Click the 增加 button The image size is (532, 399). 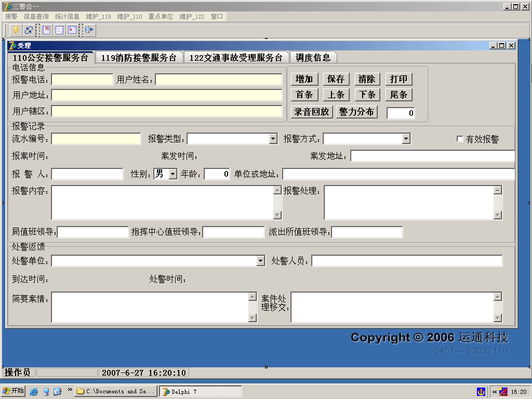click(x=304, y=79)
